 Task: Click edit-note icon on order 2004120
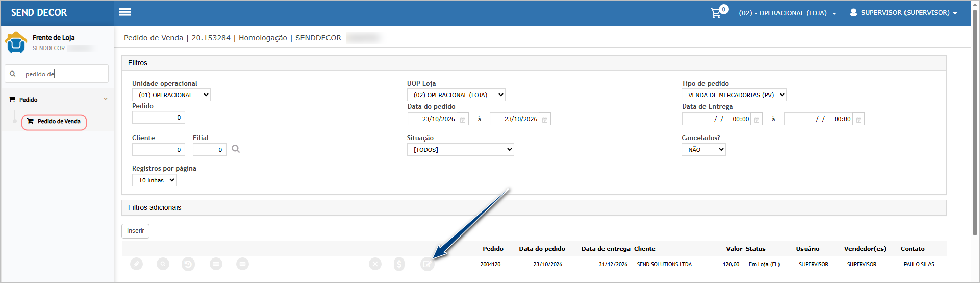(427, 264)
